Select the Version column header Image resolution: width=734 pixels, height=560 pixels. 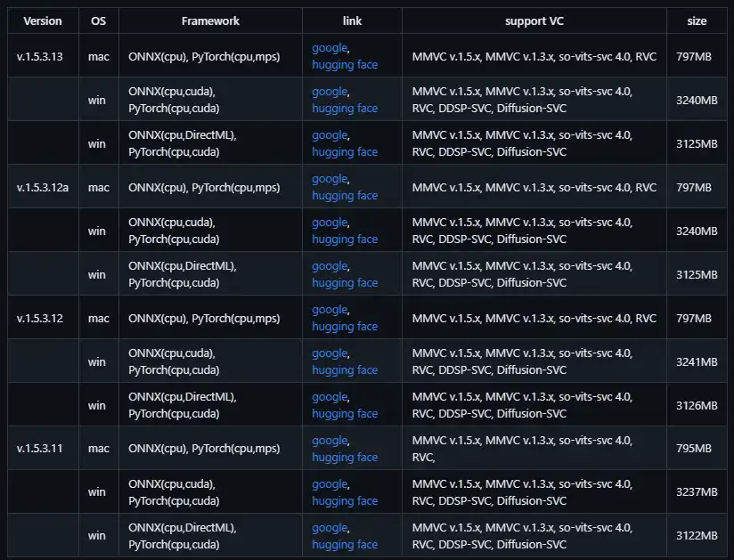click(x=43, y=21)
